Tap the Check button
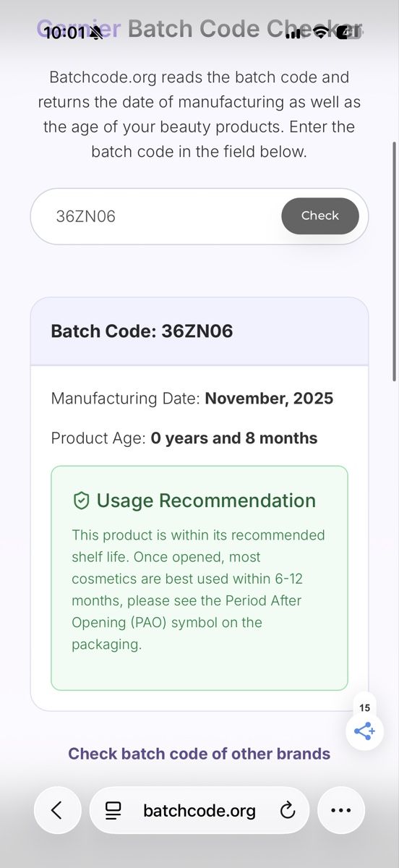 [320, 216]
